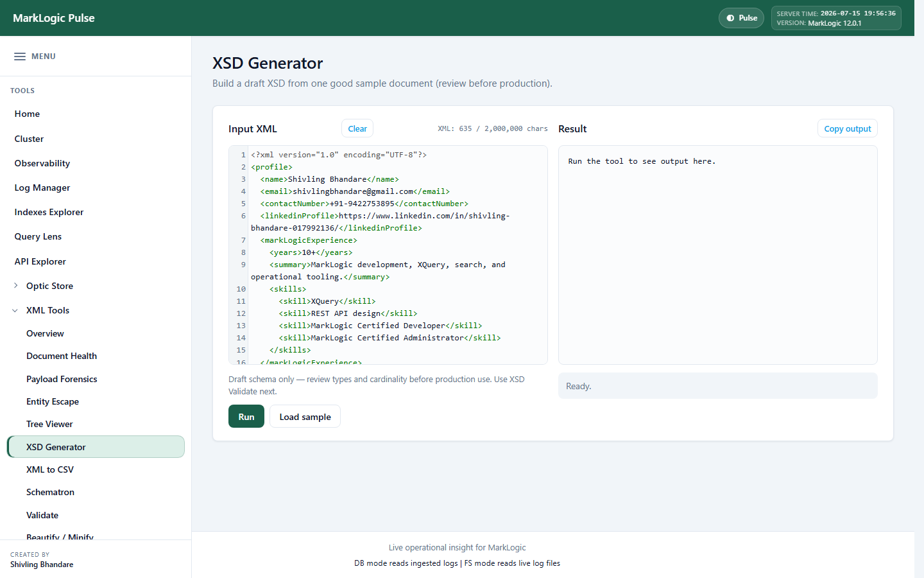Click the email line in XML

click(x=355, y=191)
